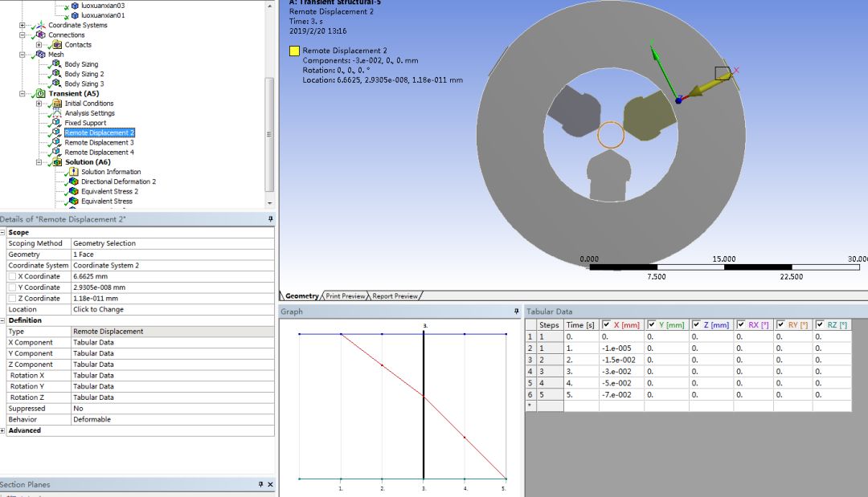Click the Coordinate Systems triad icon
The height and width of the screenshot is (497, 868).
(x=41, y=26)
